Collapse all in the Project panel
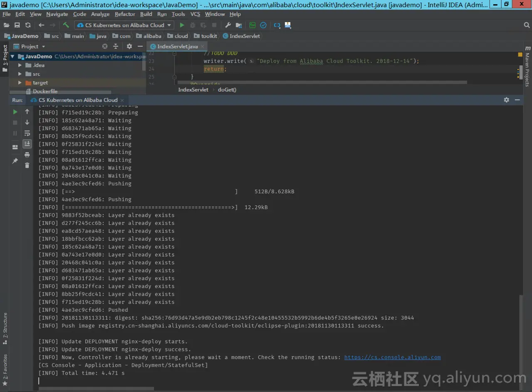Image resolution: width=532 pixels, height=392 pixels. 116,47
